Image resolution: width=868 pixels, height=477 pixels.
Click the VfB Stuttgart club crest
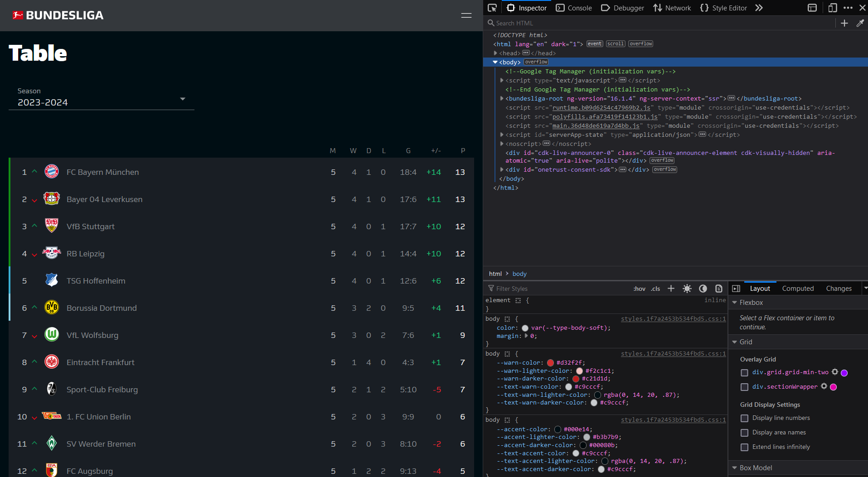pyautogui.click(x=52, y=226)
